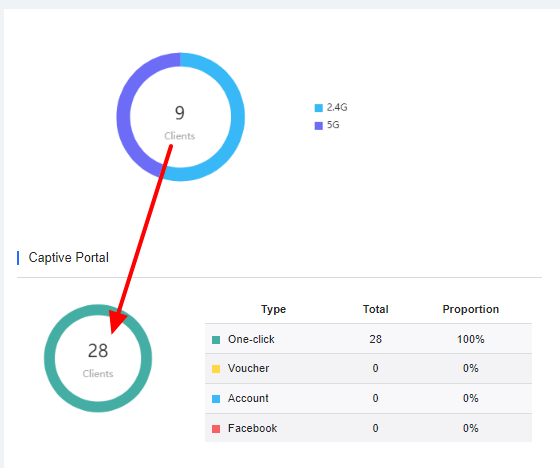The height and width of the screenshot is (468, 560).
Task: Click the 28 Clients count in donut
Action: coord(98,350)
